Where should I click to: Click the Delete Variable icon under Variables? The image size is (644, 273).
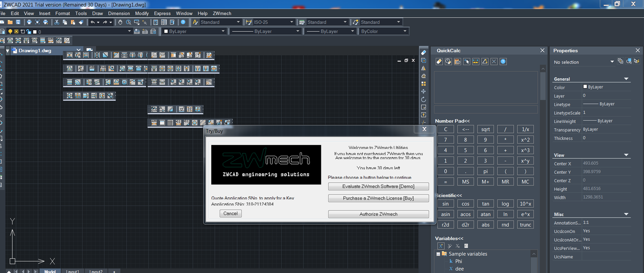tap(458, 246)
